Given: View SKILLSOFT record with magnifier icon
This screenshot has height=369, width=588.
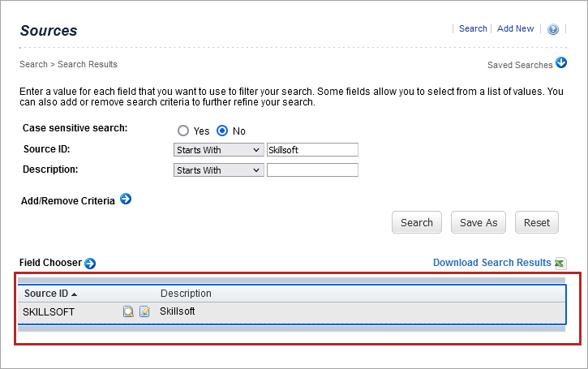Looking at the screenshot, I should click(x=129, y=311).
